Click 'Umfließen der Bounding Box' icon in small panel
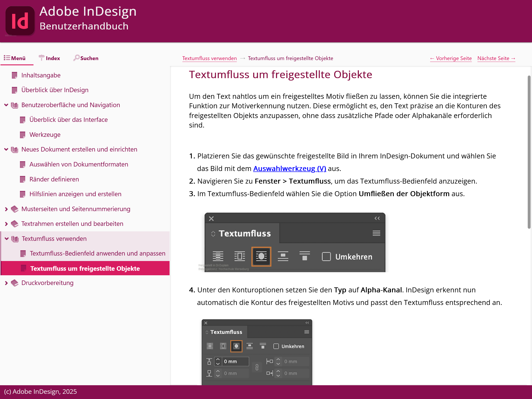Image resolution: width=532 pixels, height=399 pixels. coord(223,346)
